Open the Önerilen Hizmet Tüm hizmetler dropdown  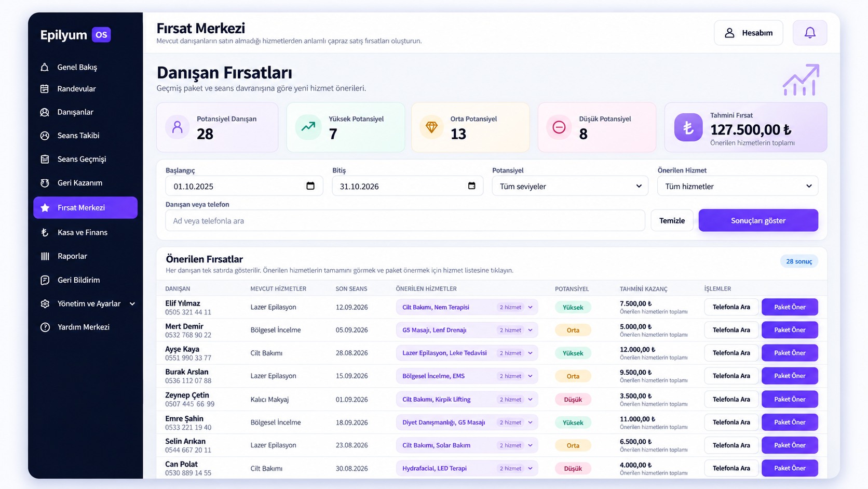point(738,186)
